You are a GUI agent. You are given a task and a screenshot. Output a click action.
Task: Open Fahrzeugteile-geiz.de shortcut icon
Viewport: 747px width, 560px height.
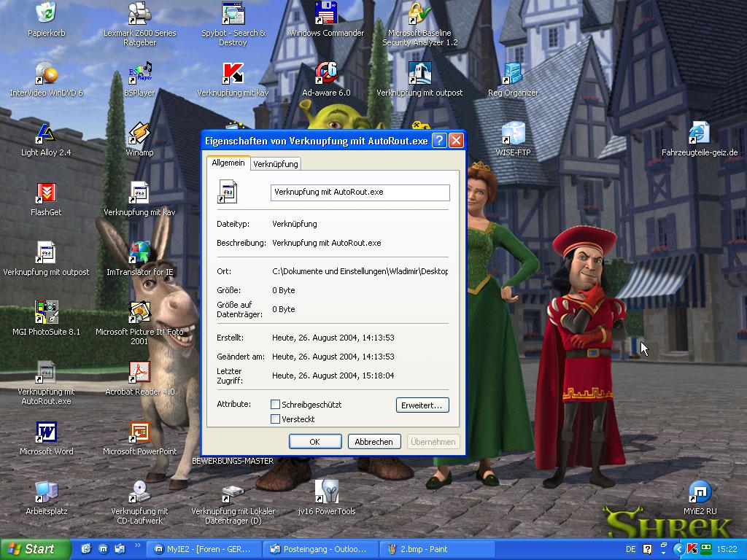700,133
